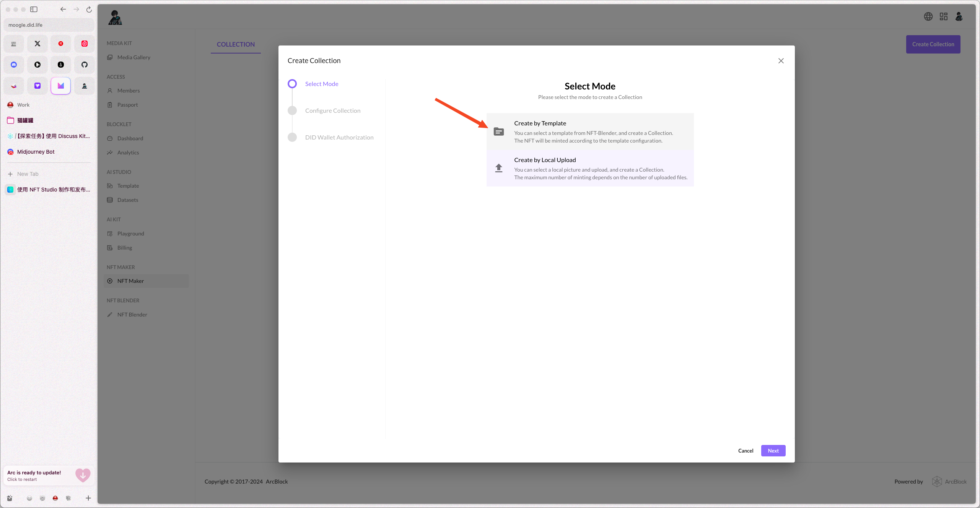Select Create by Local Upload icon

498,168
